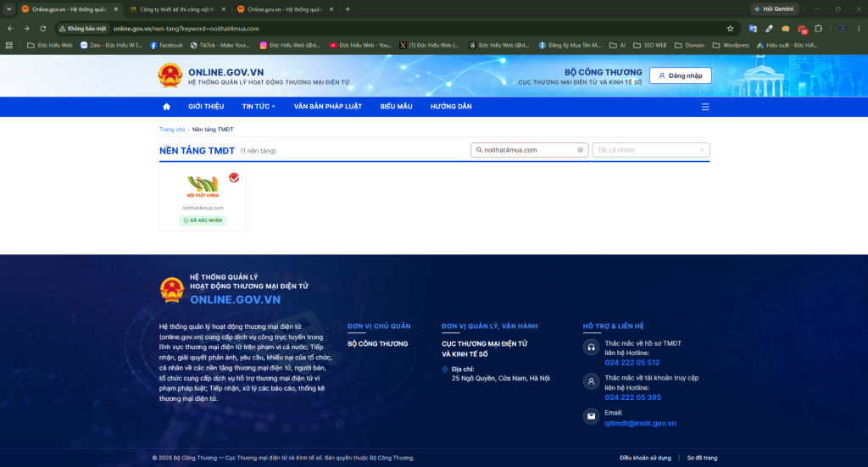Open the Wordpress bookmarks folder
The width and height of the screenshot is (868, 467).
pos(731,46)
